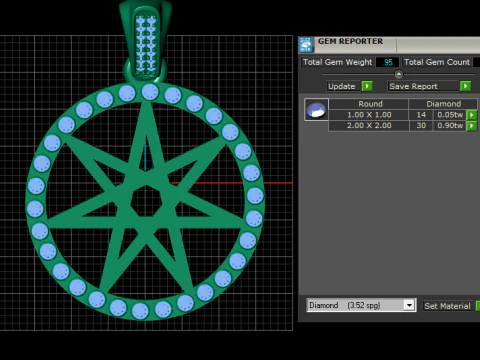Screen dimensions: 480x360
Task: Select the 2.00 X 2.00 size cell
Action: (369, 126)
